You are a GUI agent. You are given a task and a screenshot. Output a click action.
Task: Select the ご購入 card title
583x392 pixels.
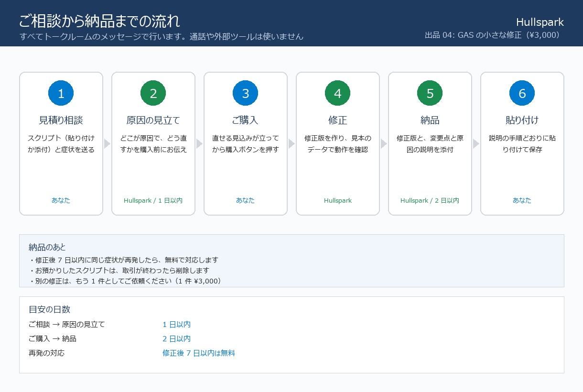pyautogui.click(x=246, y=120)
